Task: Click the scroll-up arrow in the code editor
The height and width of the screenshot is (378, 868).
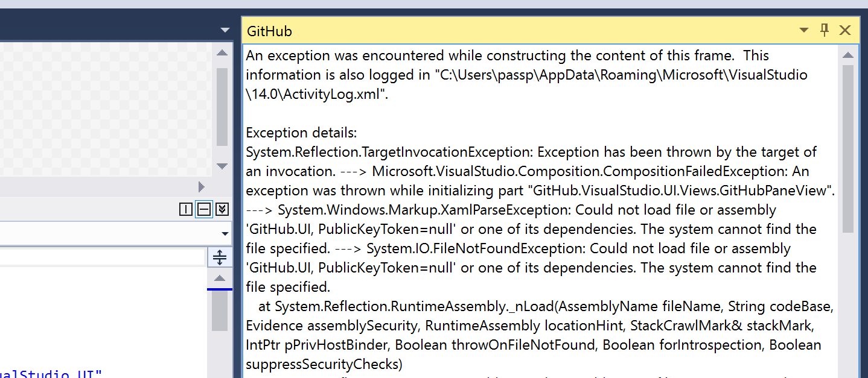Action: tap(221, 278)
